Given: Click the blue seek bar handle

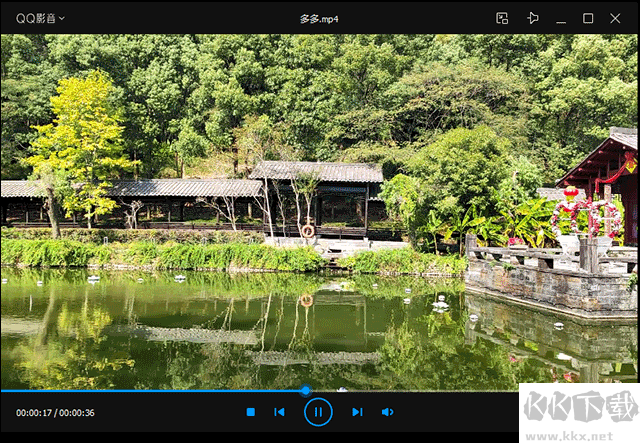Looking at the screenshot, I should (305, 390).
